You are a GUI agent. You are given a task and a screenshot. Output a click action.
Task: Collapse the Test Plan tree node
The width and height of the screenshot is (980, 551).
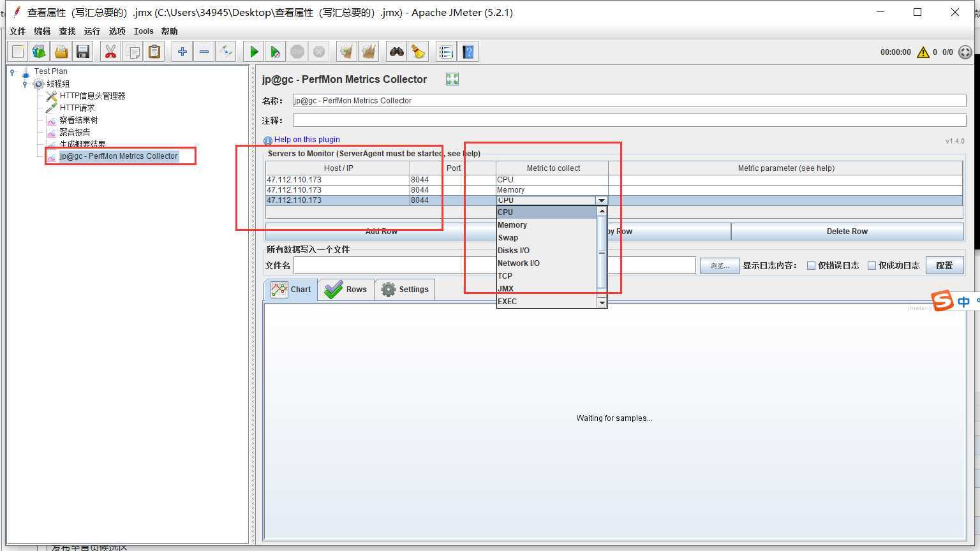click(x=12, y=72)
